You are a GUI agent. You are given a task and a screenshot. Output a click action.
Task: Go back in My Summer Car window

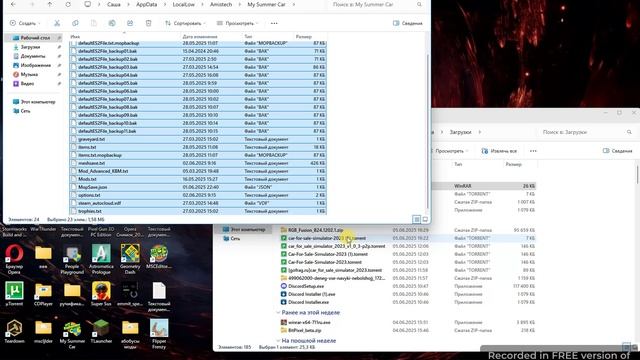click(13, 4)
